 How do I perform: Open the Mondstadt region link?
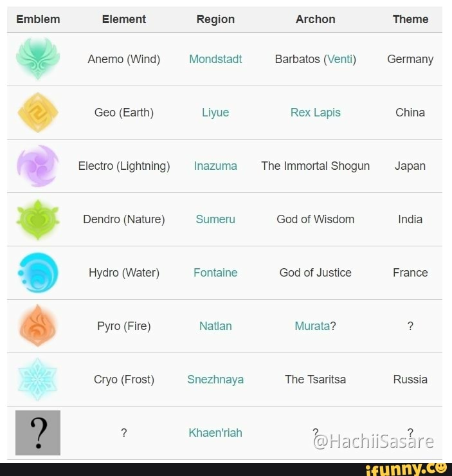pos(215,59)
